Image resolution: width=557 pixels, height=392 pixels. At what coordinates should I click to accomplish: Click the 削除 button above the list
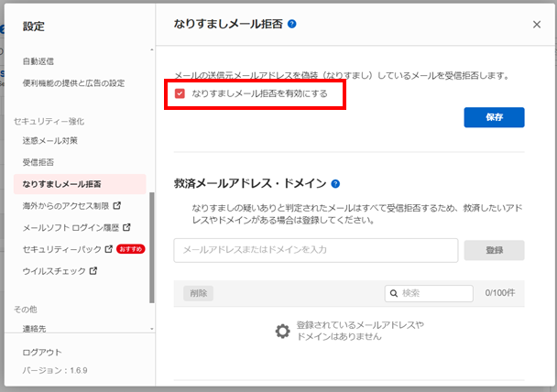point(198,293)
